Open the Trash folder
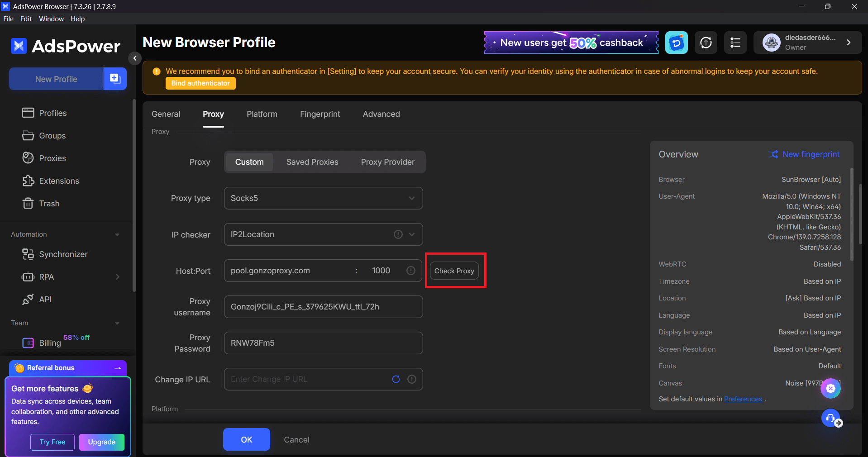Viewport: 868px width, 457px height. [x=41, y=203]
